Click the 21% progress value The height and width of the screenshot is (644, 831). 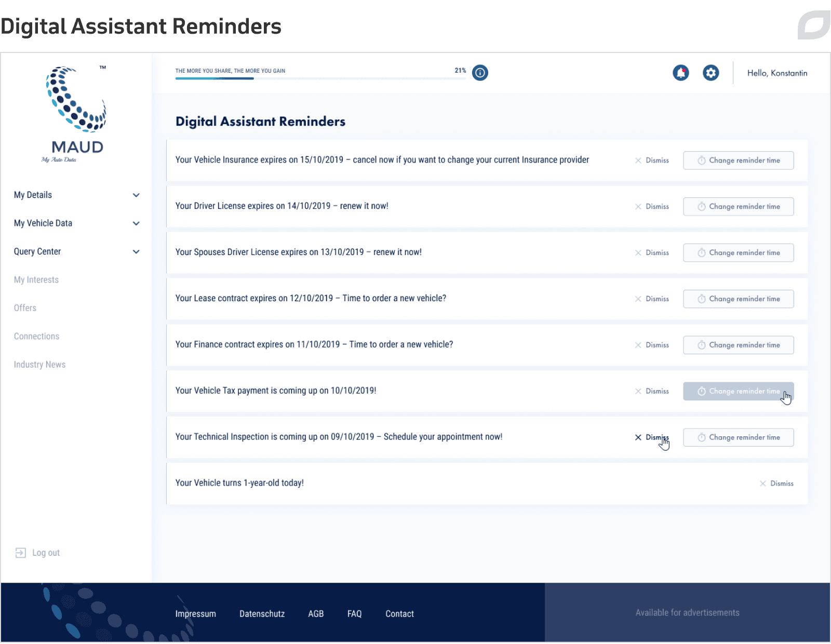(460, 71)
